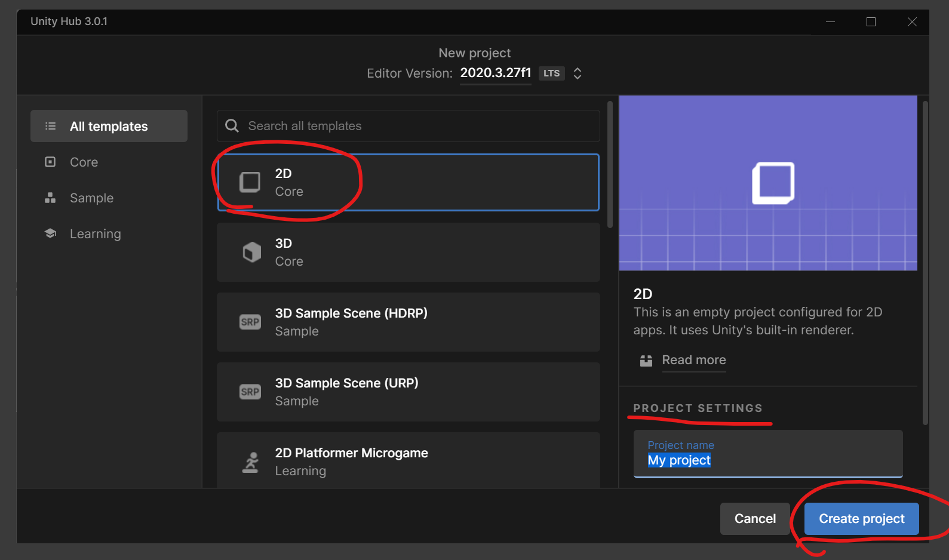Minimize the Unity Hub window
Viewport: 949px width, 560px height.
830,21
